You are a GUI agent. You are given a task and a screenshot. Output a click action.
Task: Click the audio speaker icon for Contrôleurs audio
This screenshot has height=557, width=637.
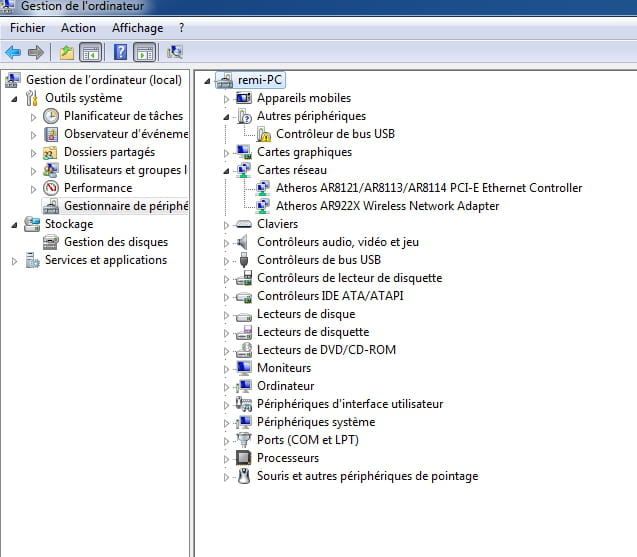[243, 242]
